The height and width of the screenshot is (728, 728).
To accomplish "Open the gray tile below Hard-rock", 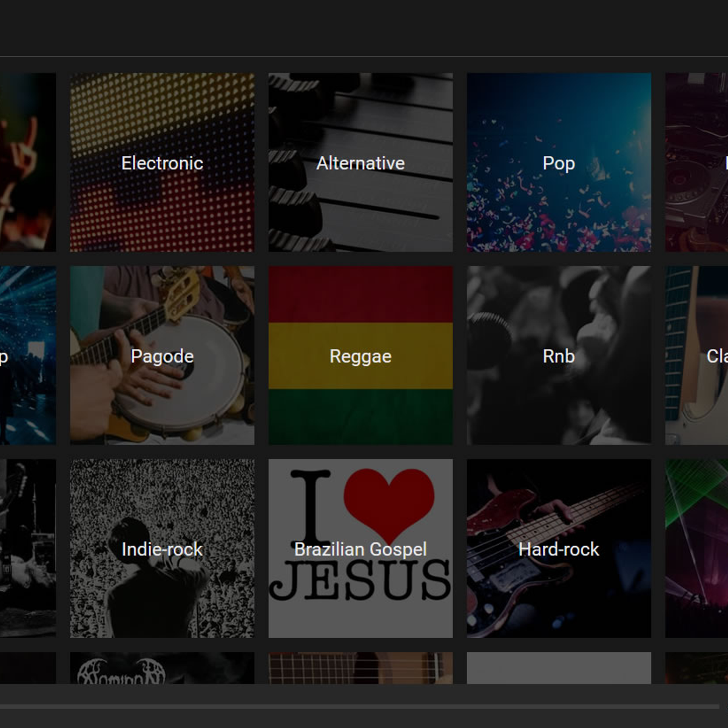I will [x=559, y=668].
